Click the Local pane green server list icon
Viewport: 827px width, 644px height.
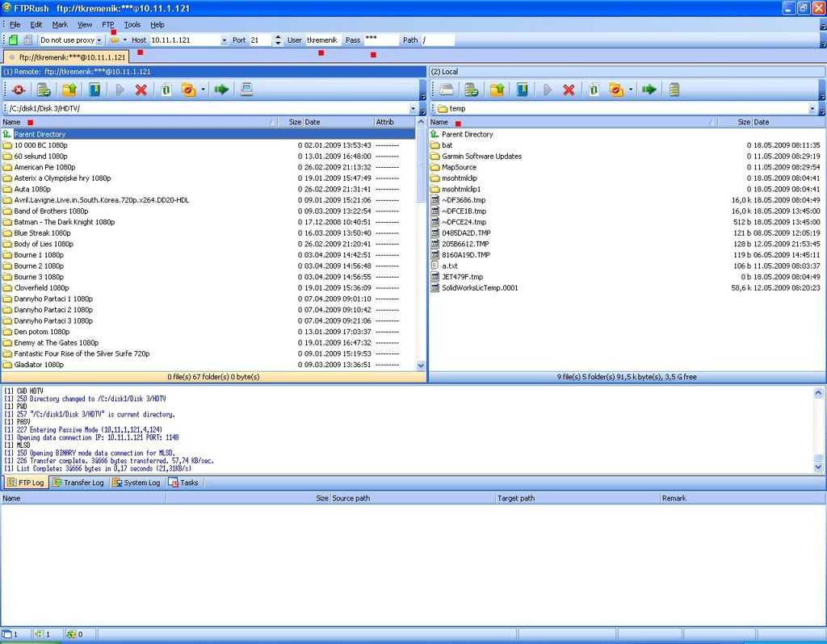click(x=472, y=90)
